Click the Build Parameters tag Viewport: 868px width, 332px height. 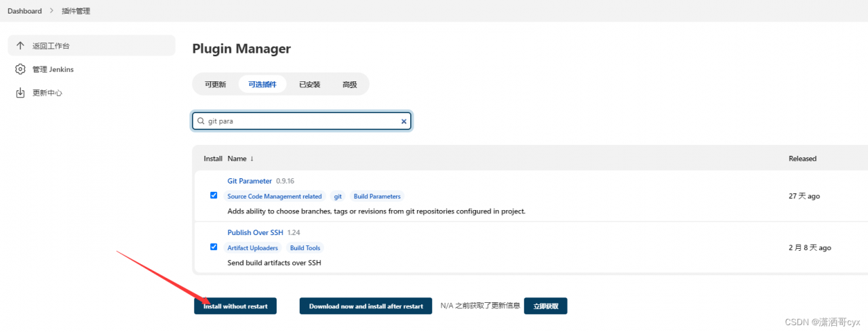pos(377,196)
